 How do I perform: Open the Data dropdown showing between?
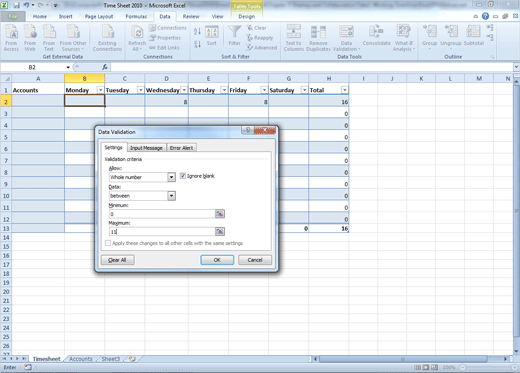tap(171, 196)
